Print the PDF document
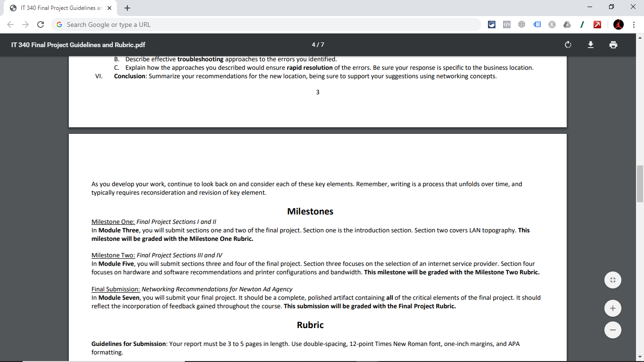The image size is (644, 362). (x=613, y=45)
